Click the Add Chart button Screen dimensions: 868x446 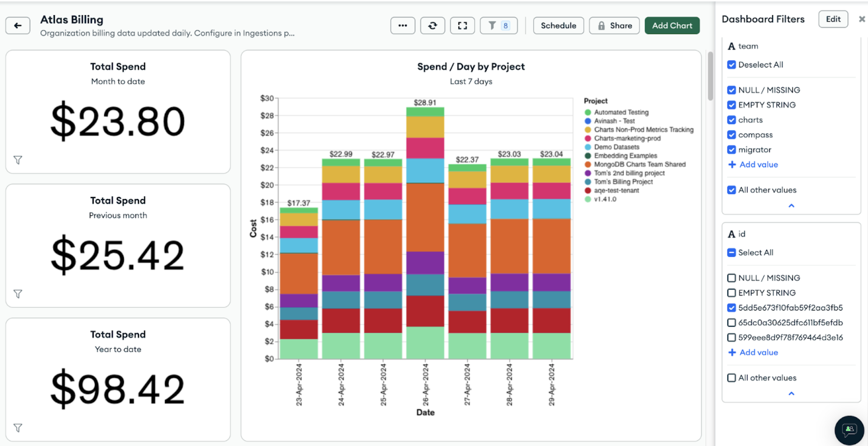pos(672,26)
